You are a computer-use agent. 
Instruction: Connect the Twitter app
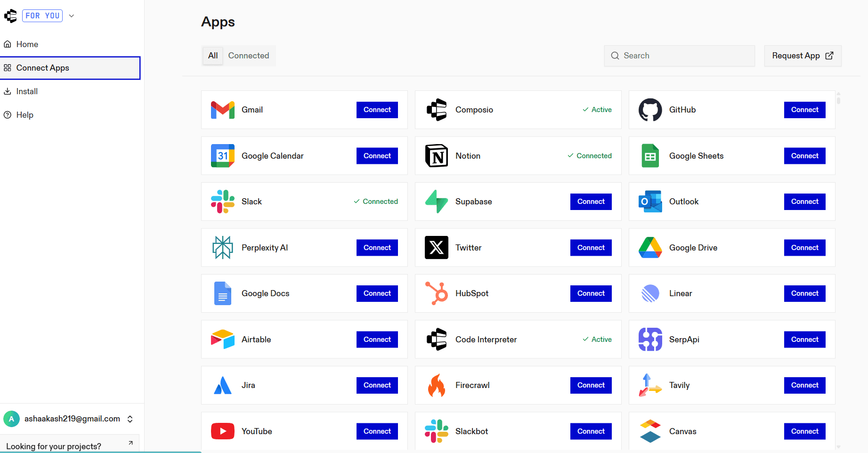click(591, 248)
